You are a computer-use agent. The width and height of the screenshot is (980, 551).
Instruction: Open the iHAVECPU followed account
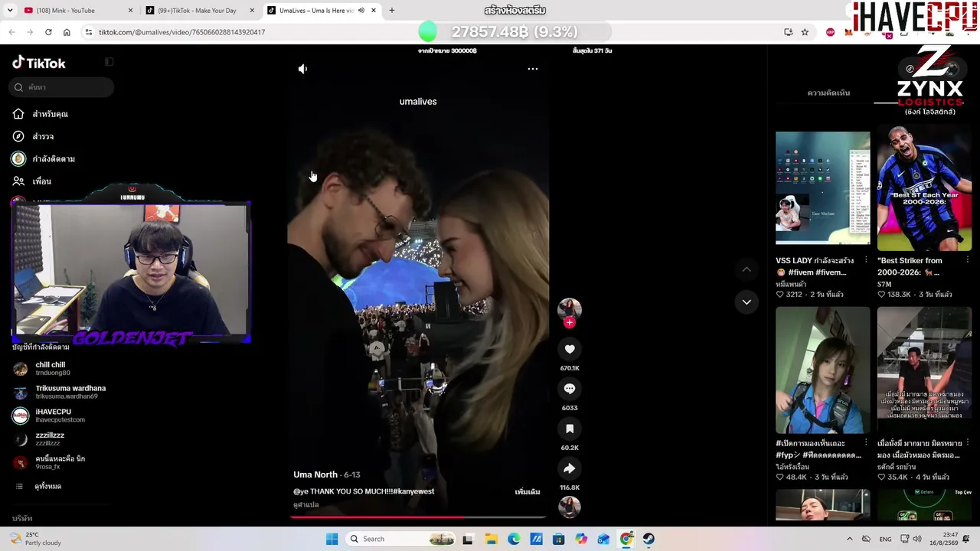50,416
